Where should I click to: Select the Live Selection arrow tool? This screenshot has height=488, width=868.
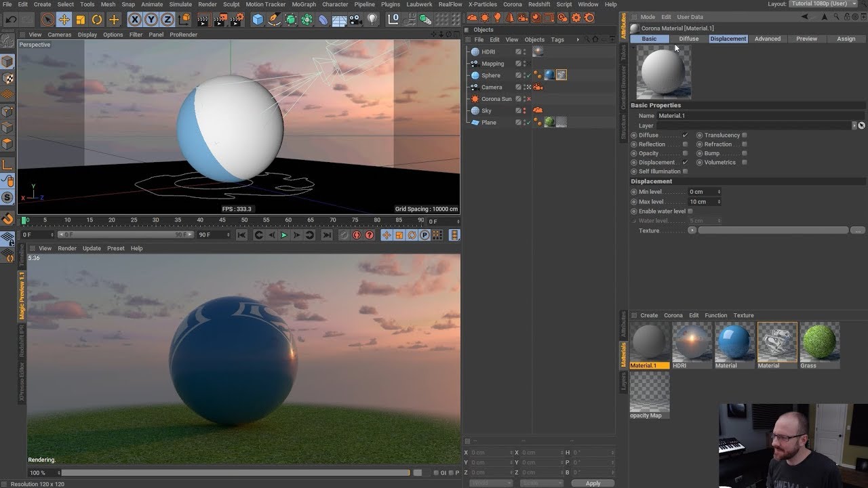pyautogui.click(x=47, y=20)
